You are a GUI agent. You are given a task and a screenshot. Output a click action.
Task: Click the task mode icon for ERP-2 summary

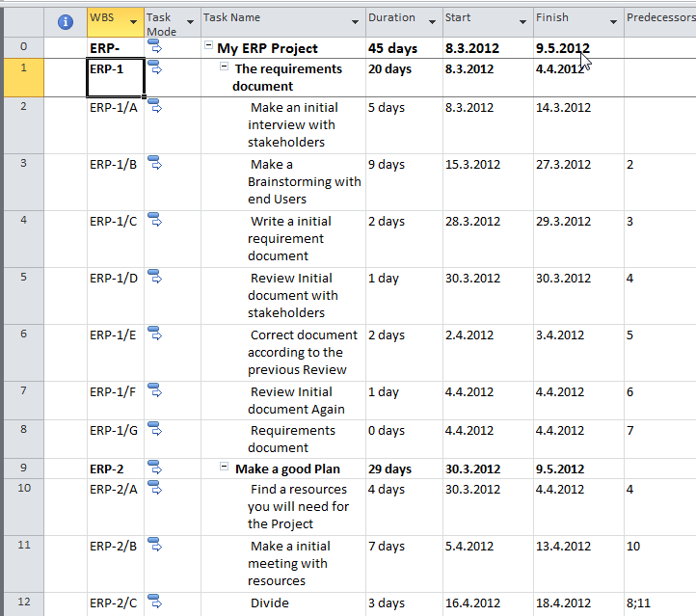tap(155, 468)
